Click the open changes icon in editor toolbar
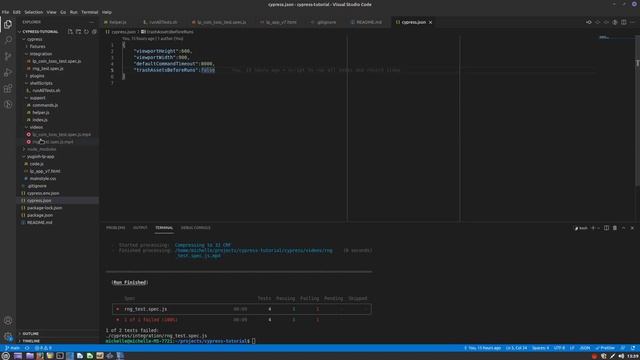Viewport: 640px width, 360px height. click(x=589, y=22)
